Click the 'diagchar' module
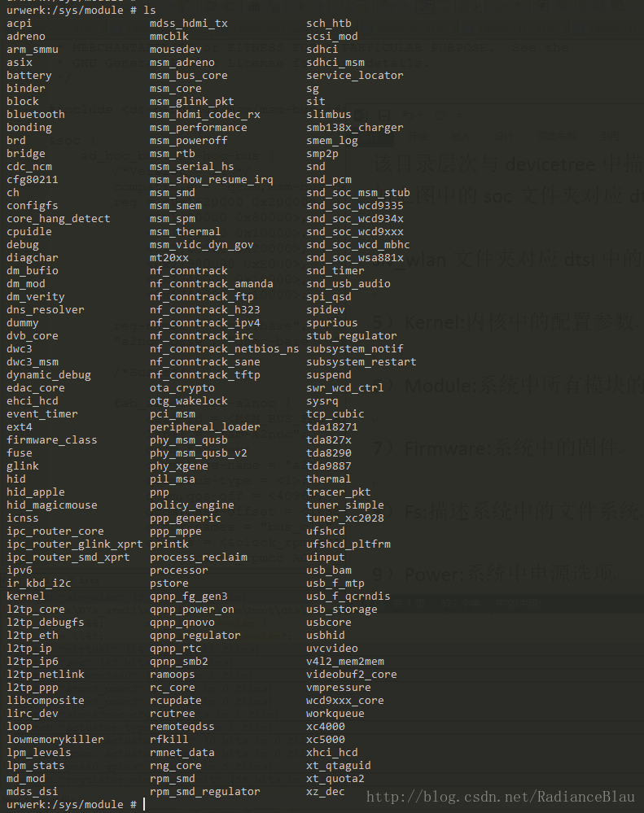Viewport: 644px width, 813px height. (x=32, y=257)
